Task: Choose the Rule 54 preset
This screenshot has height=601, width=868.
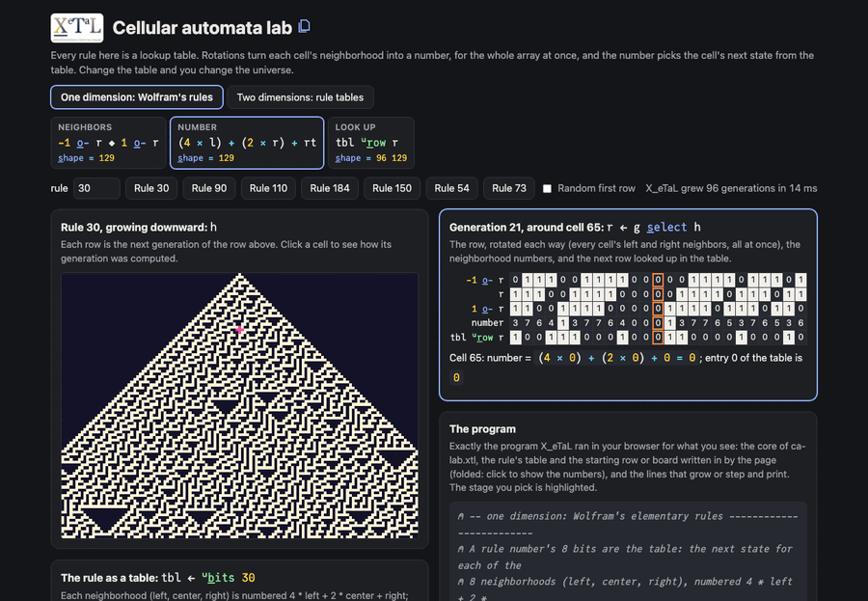Action: coord(451,188)
